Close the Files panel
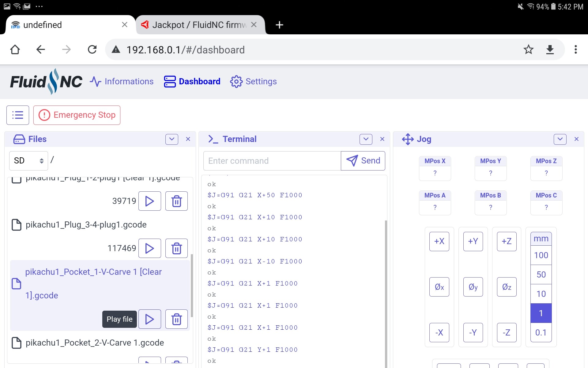The height and width of the screenshot is (368, 588). point(188,139)
